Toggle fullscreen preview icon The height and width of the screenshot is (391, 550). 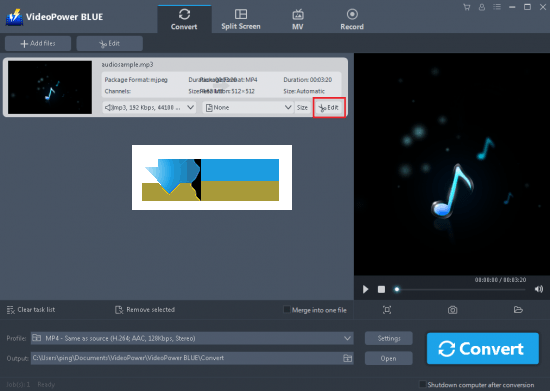387,310
